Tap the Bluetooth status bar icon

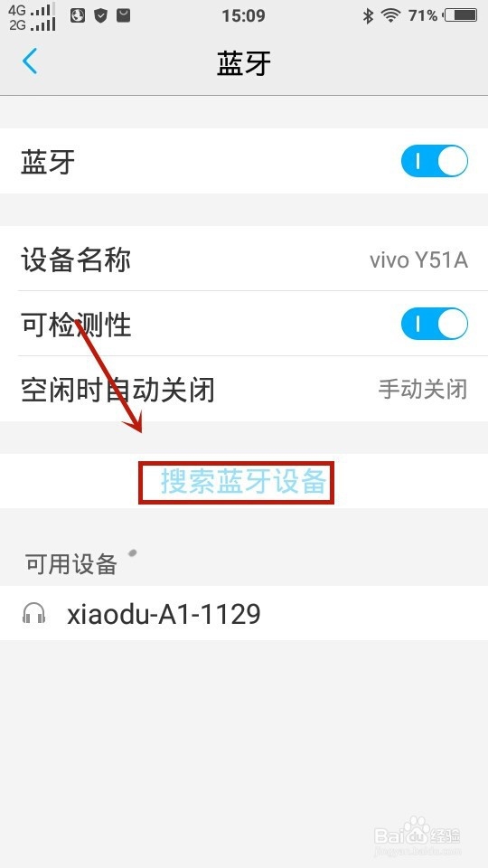[368, 15]
